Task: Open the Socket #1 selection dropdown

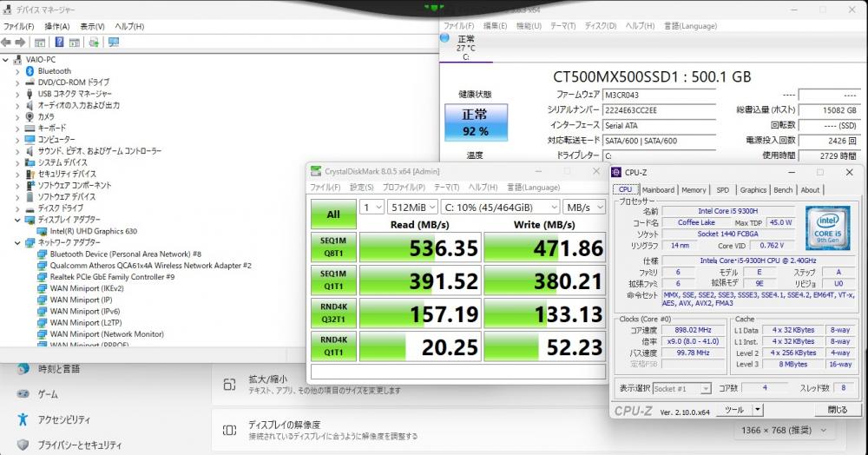Action: click(681, 389)
